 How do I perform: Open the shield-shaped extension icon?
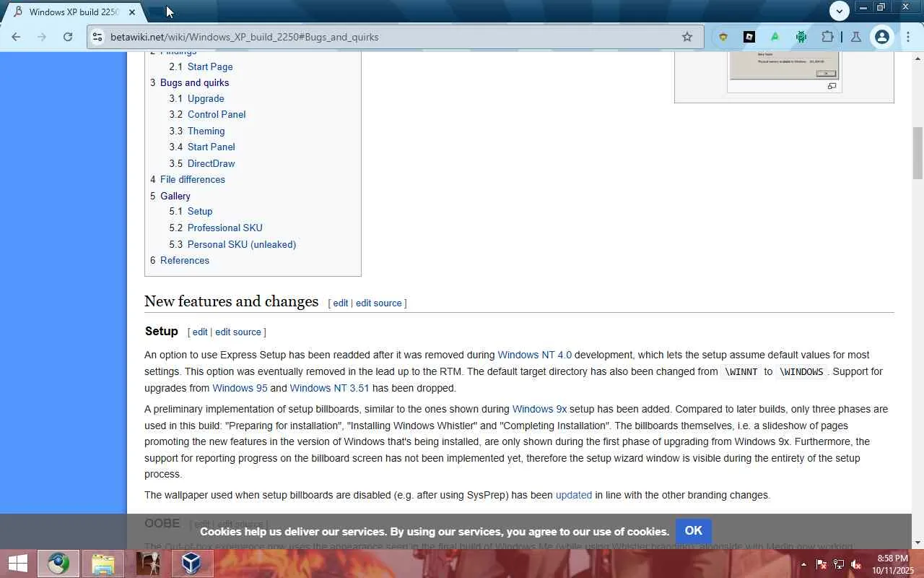pyautogui.click(x=723, y=37)
